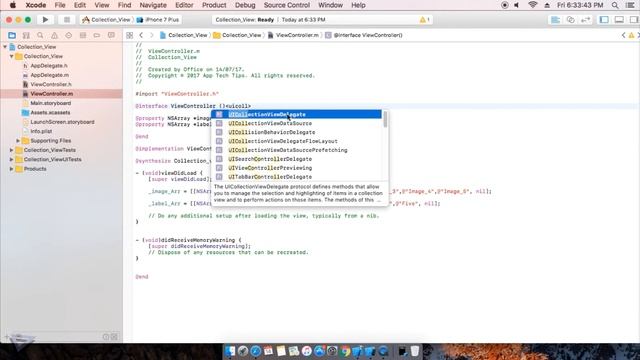640x360 pixels.
Task: Select the Assistant editor
Action: pos(571,20)
